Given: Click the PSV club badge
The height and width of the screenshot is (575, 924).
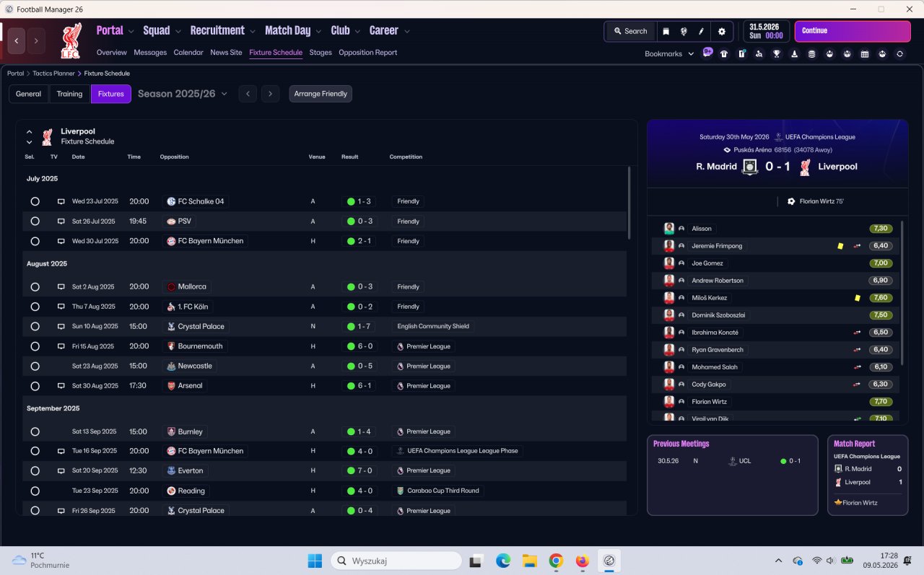Looking at the screenshot, I should point(171,221).
